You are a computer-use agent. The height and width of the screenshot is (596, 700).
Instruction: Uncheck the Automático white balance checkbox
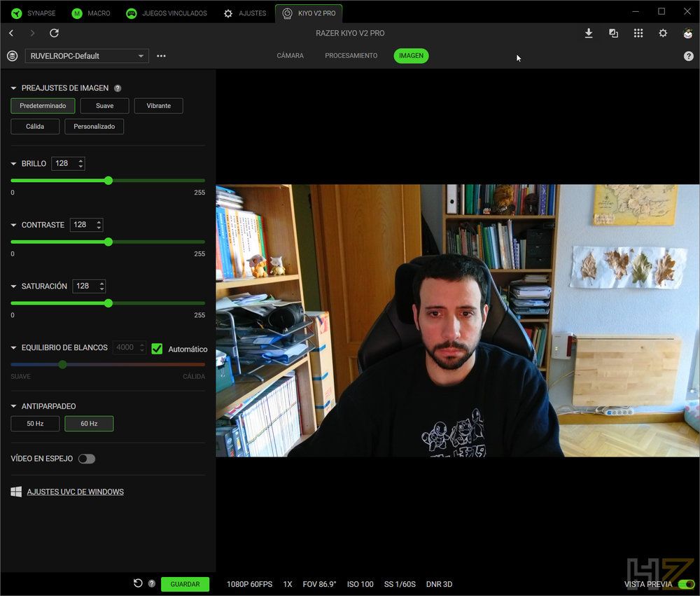(x=157, y=349)
